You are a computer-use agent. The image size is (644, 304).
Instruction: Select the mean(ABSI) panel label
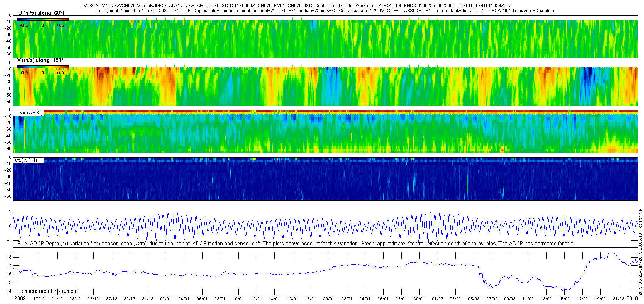(x=28, y=113)
